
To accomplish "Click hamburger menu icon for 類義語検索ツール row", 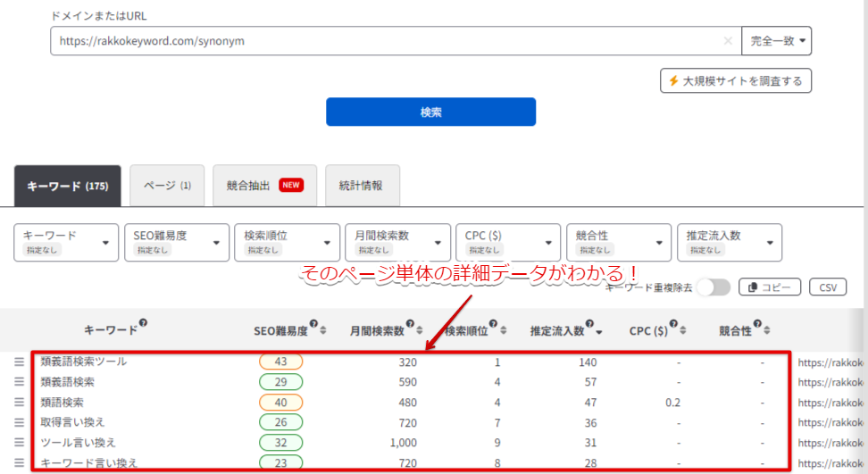I will [20, 362].
